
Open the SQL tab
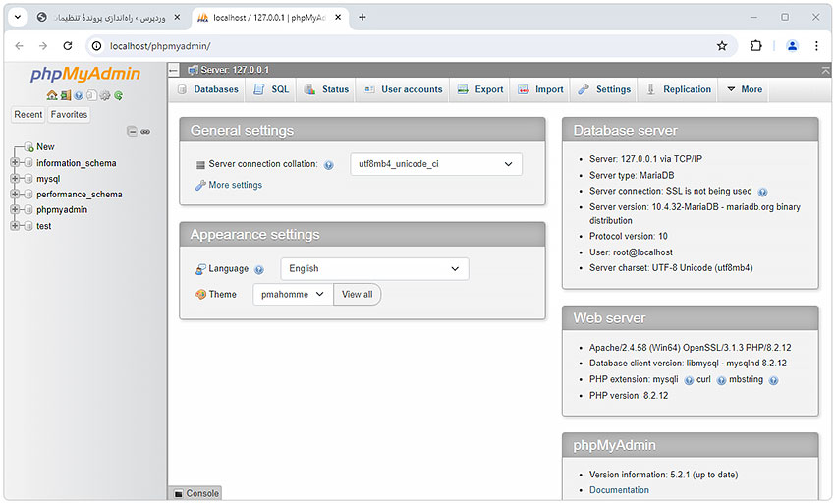(271, 89)
